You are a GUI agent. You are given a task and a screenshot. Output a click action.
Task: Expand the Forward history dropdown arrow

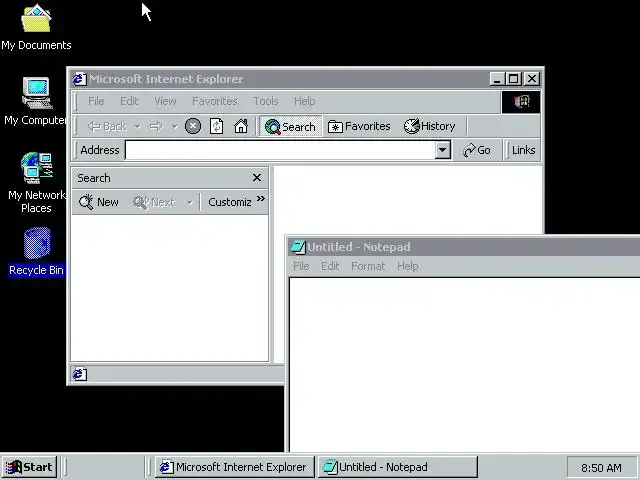[175, 127]
